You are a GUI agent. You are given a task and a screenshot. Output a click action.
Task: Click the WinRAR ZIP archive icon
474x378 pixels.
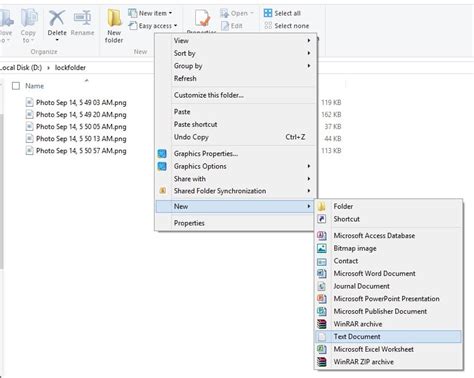click(322, 362)
